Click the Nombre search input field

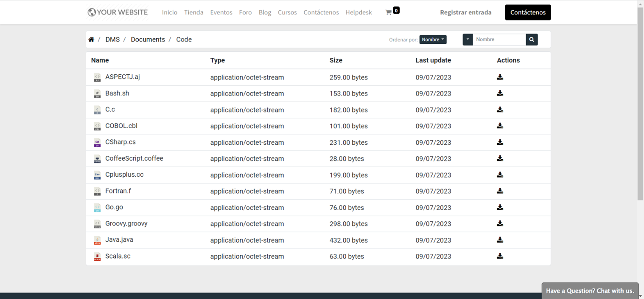click(x=499, y=39)
